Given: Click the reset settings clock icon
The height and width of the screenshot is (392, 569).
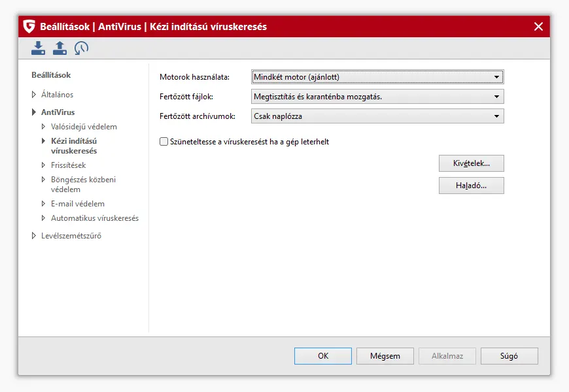Looking at the screenshot, I should [81, 48].
